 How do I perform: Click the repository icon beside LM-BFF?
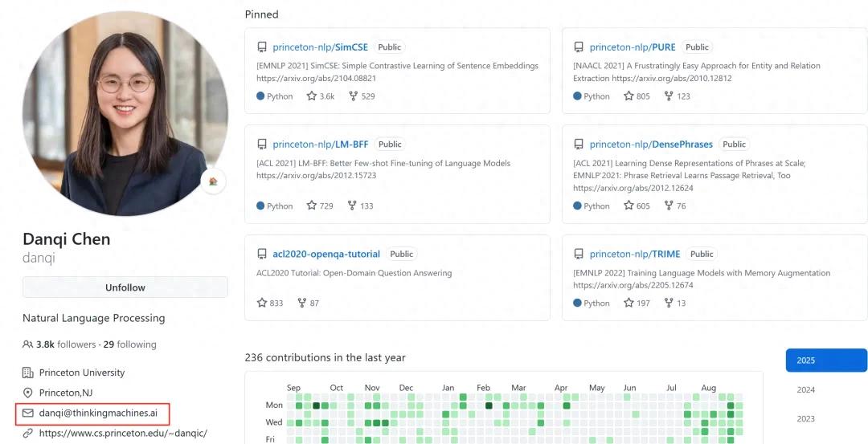point(262,145)
